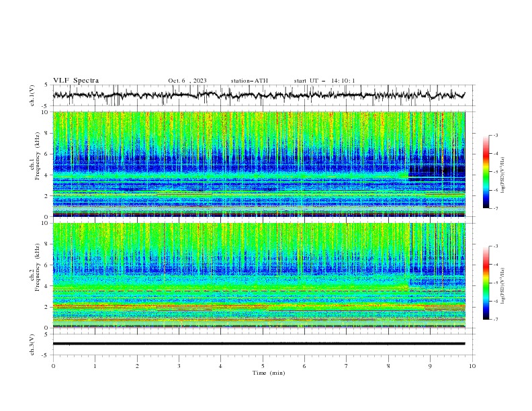The image size is (532, 411).
Task: Click the "ch.1(V)" waveform axis label
Action: pyautogui.click(x=32, y=95)
